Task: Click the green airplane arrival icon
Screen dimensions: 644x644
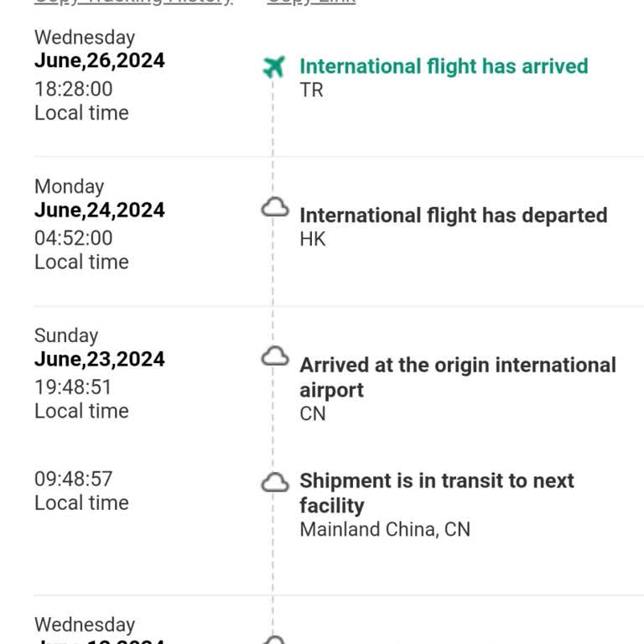Action: 274,67
